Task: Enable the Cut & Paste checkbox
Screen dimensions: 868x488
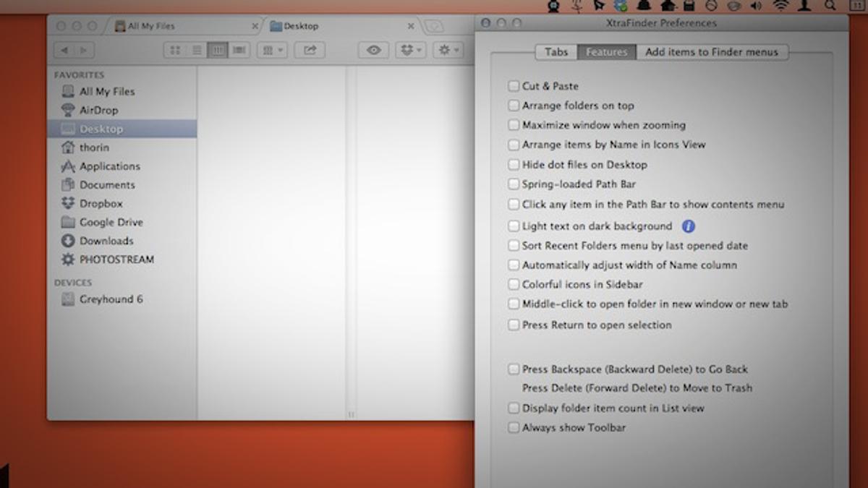Action: 514,86
